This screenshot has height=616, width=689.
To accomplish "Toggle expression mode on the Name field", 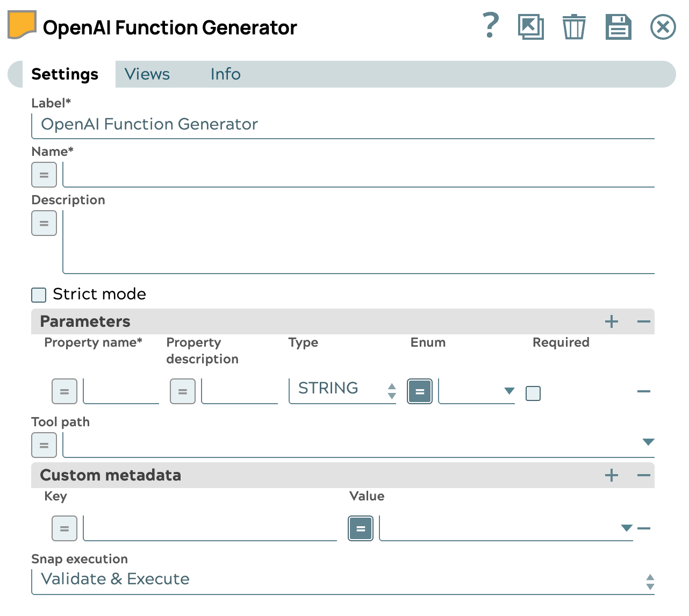I will pyautogui.click(x=44, y=175).
